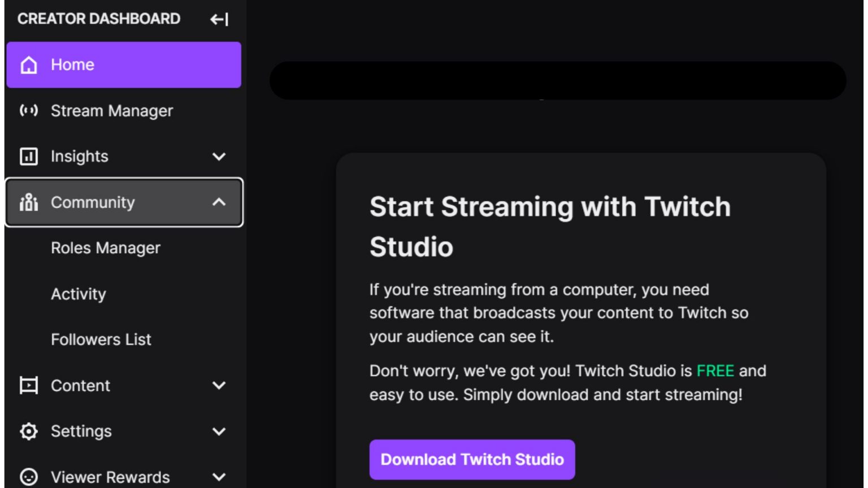Go to the Stream Manager page
The image size is (868, 488).
(111, 111)
